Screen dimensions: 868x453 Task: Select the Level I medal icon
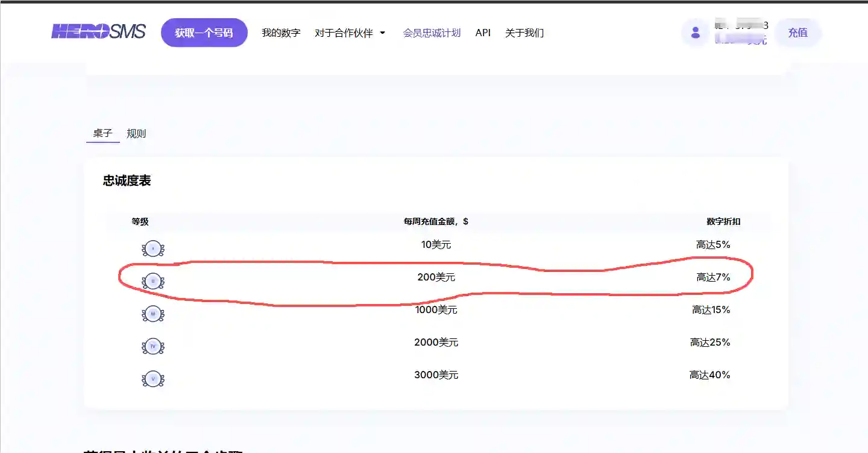(x=153, y=248)
